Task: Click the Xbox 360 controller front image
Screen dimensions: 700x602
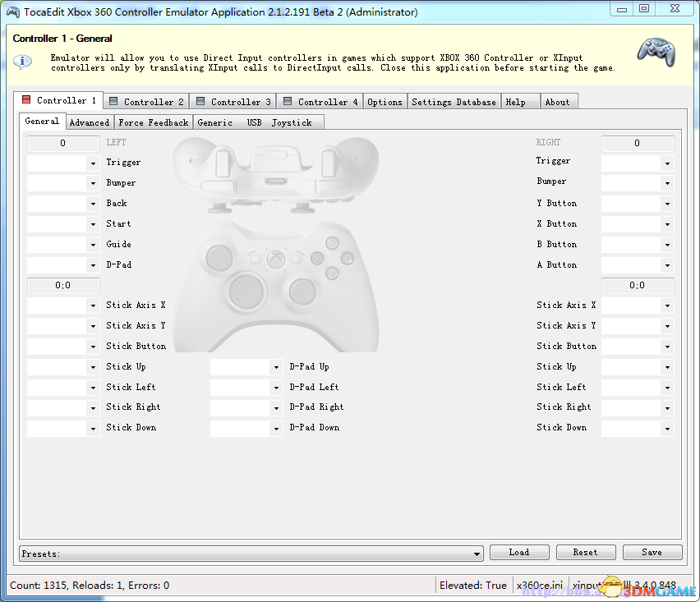Action: tap(276, 287)
